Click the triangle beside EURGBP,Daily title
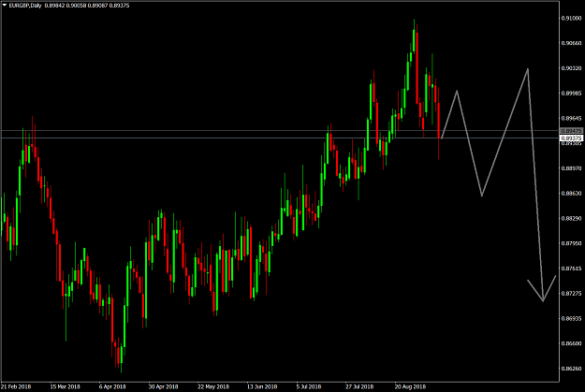Viewport: 585px width, 392px height. pyautogui.click(x=5, y=6)
